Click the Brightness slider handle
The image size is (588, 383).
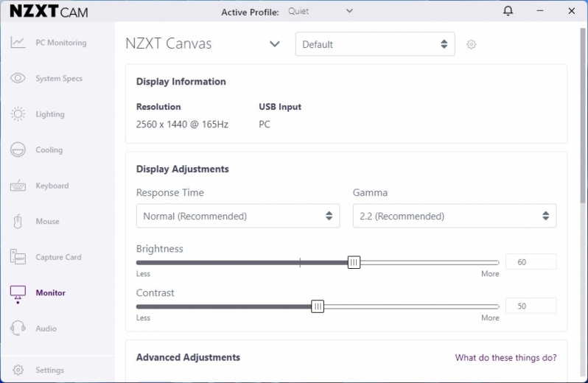coord(354,262)
